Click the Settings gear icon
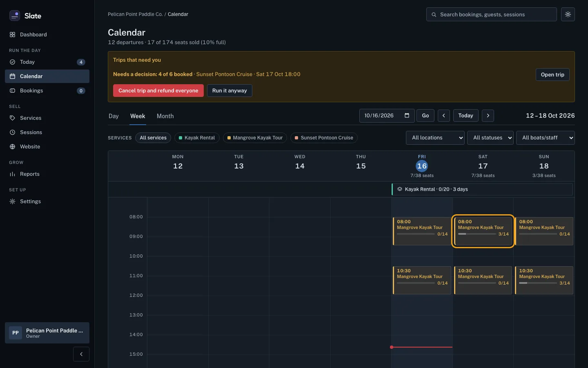 click(12, 202)
